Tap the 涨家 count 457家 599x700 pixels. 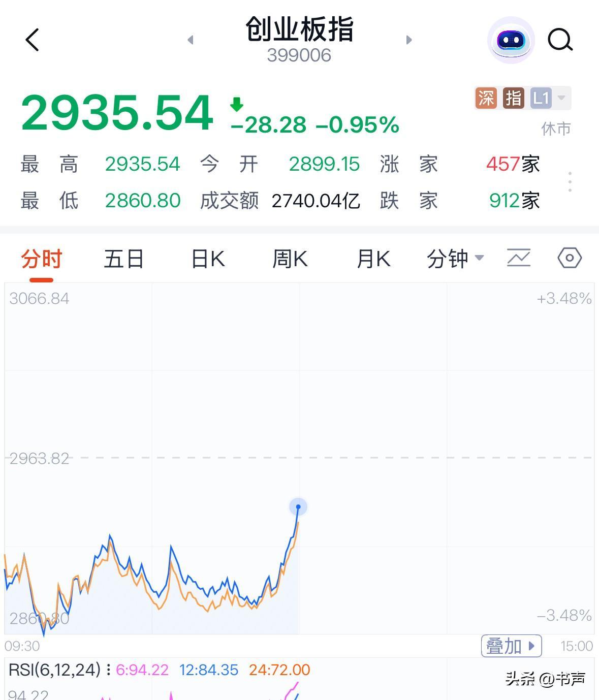[x=513, y=164]
